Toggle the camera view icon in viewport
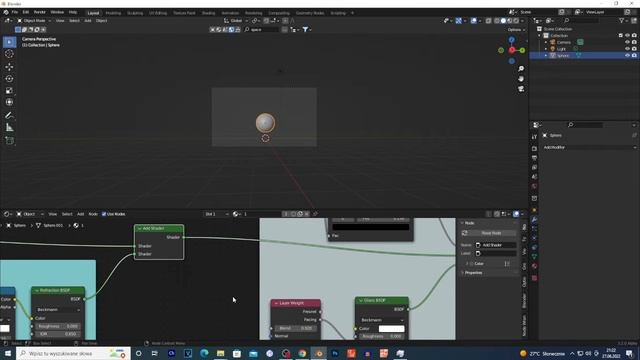 521,89
